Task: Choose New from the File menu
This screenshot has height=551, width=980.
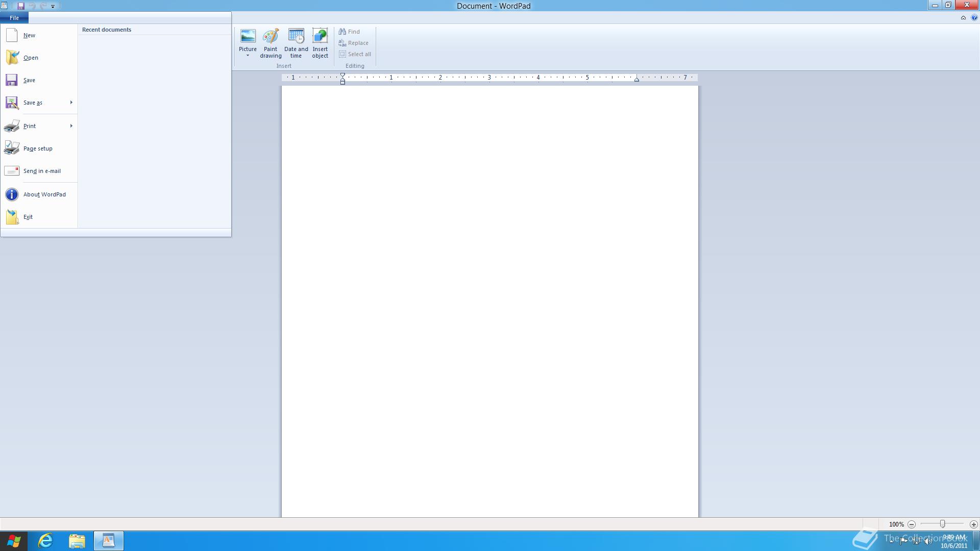Action: [x=29, y=35]
